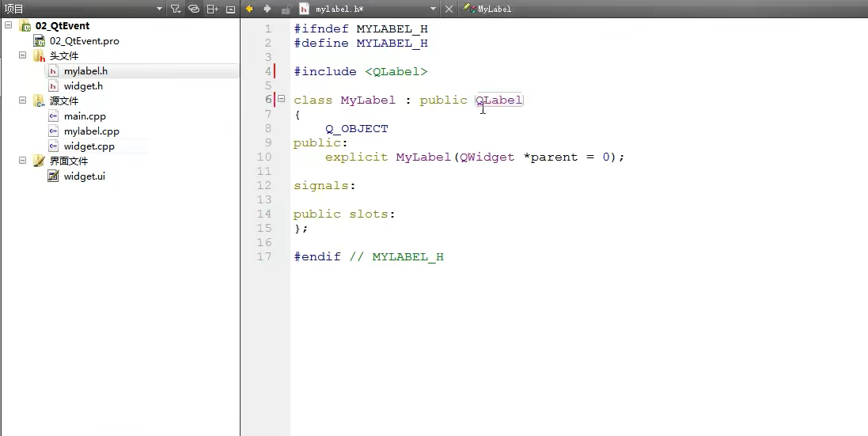This screenshot has height=436, width=868.
Task: Select the 界面文件 forms folder
Action: (69, 161)
